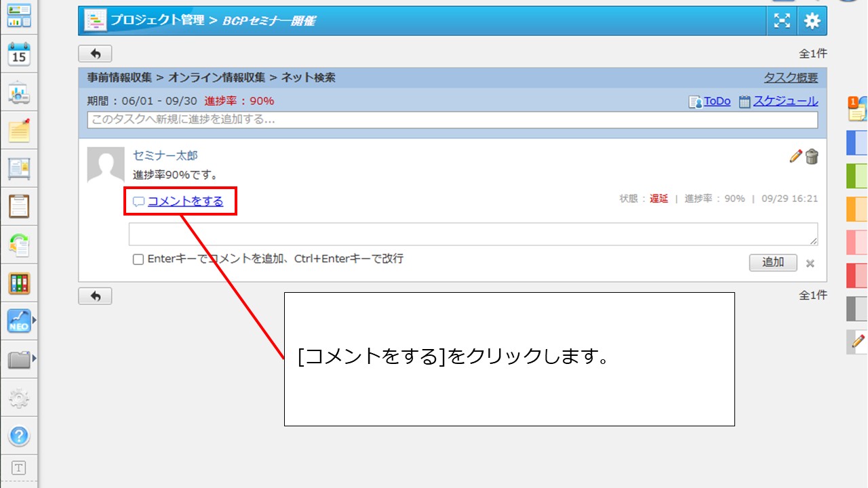Click the セミナー太郎 avatar image
868x488 pixels.
[106, 165]
